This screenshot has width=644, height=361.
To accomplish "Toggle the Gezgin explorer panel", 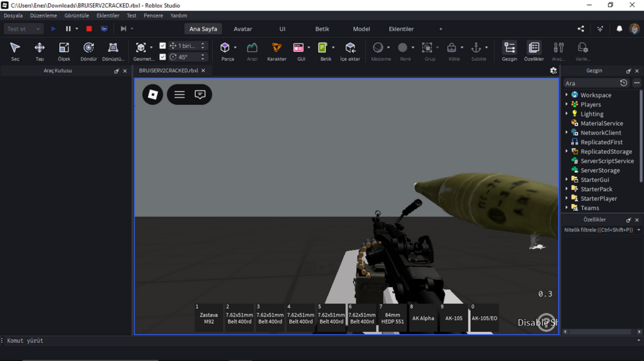I will [x=509, y=51].
